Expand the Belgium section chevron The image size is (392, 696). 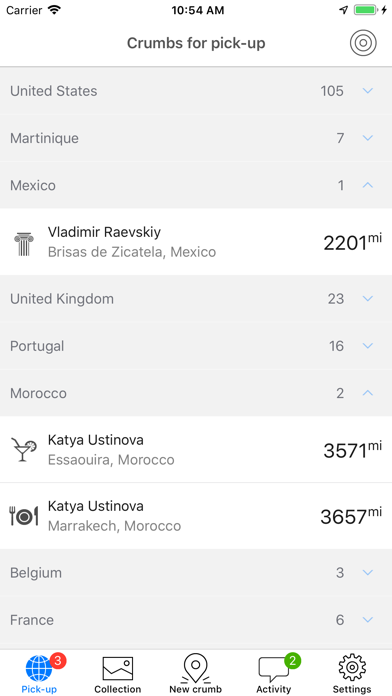click(368, 573)
